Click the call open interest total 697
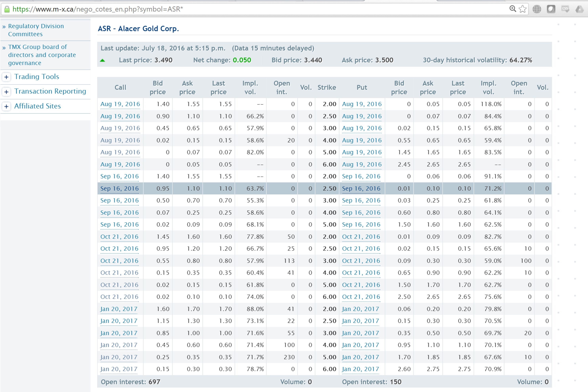This screenshot has height=392, width=588. point(154,382)
